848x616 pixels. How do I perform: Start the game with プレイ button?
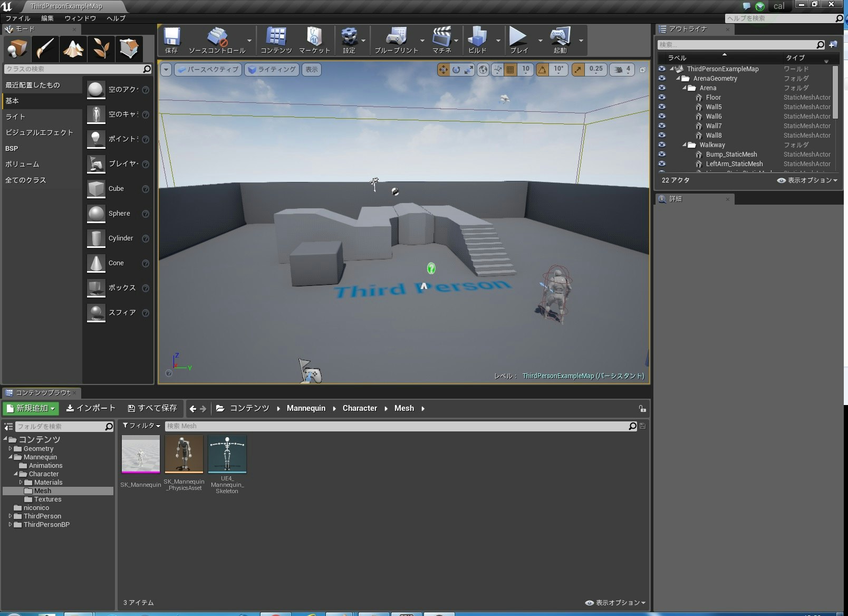pyautogui.click(x=518, y=40)
